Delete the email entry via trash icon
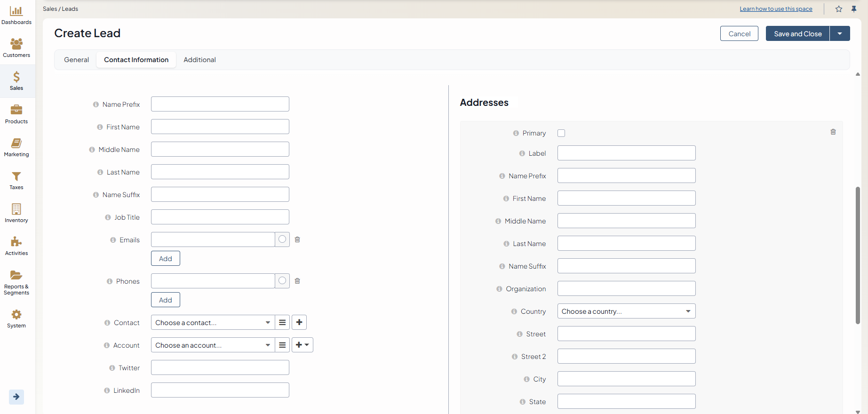Screen dimensions: 868x414 click(x=297, y=239)
